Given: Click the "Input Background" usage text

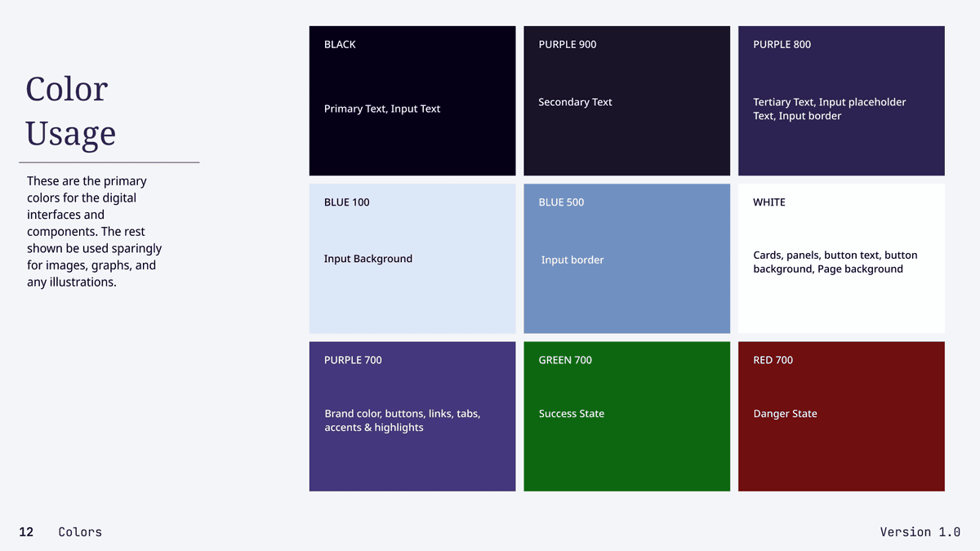Looking at the screenshot, I should tap(367, 259).
